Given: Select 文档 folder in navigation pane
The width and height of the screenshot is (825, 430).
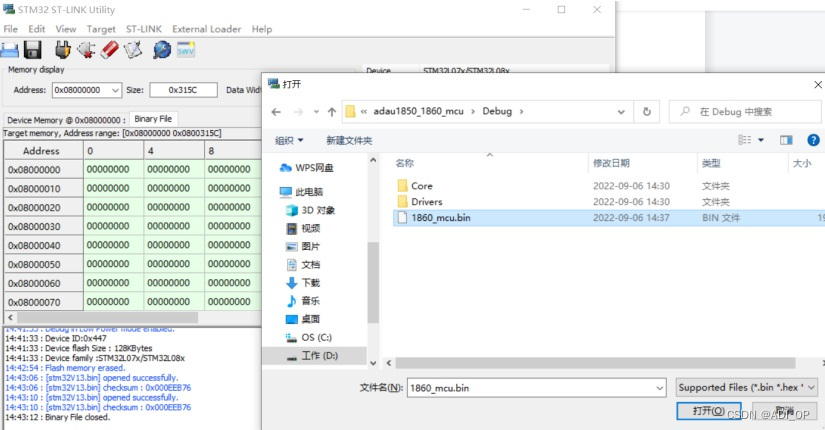Looking at the screenshot, I should click(x=303, y=265).
